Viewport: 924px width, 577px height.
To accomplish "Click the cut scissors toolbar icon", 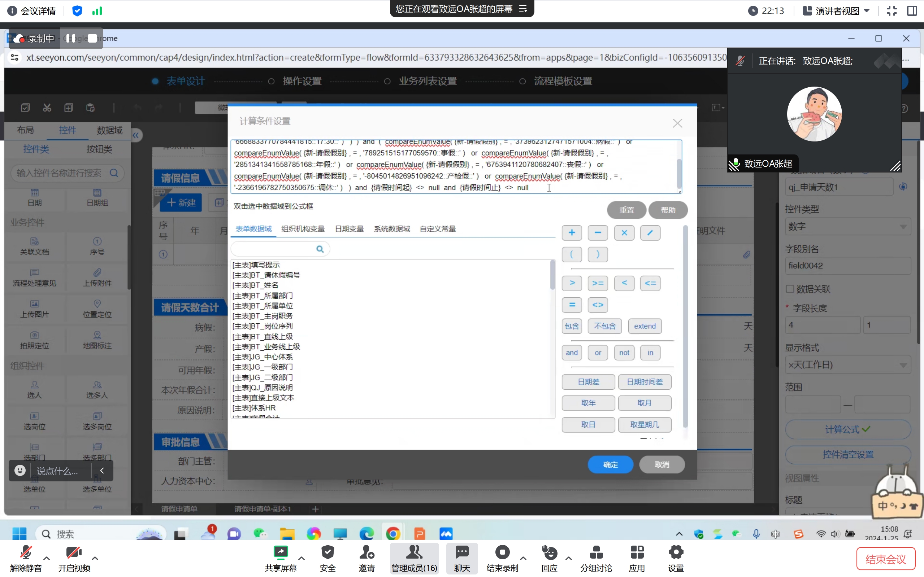I will 47,108.
